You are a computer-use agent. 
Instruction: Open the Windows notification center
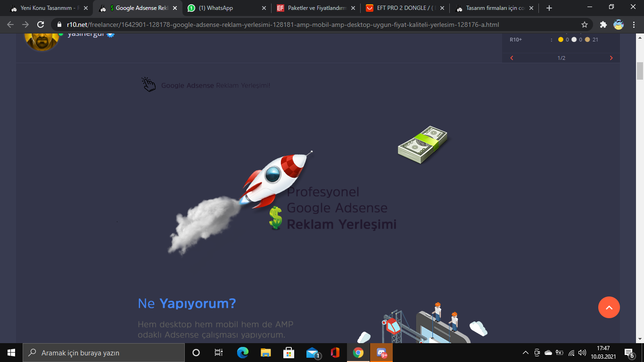[x=629, y=353]
